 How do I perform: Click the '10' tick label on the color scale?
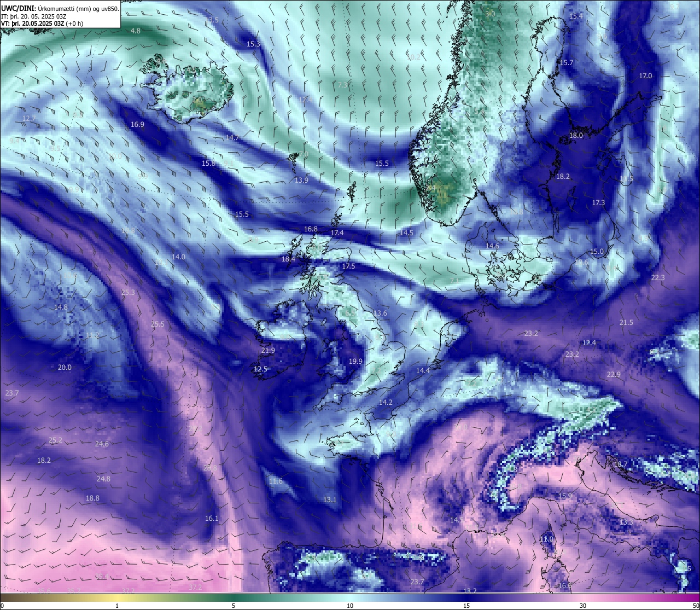(350, 606)
